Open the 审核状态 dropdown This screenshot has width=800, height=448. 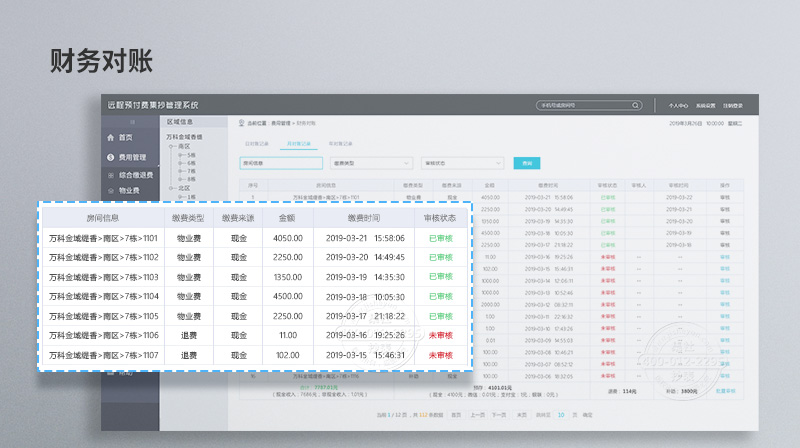pos(462,162)
